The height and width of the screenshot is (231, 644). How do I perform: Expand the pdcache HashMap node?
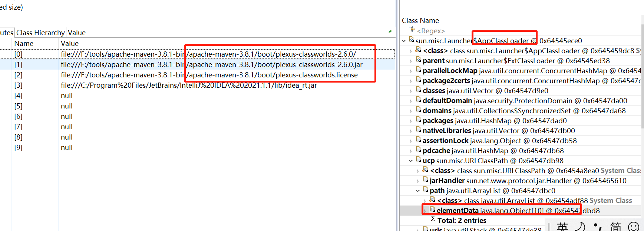tap(411, 151)
